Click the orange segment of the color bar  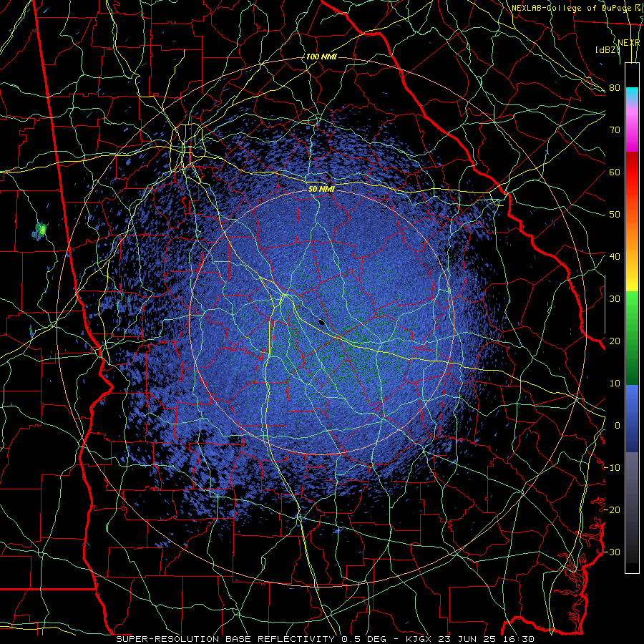pos(632,234)
